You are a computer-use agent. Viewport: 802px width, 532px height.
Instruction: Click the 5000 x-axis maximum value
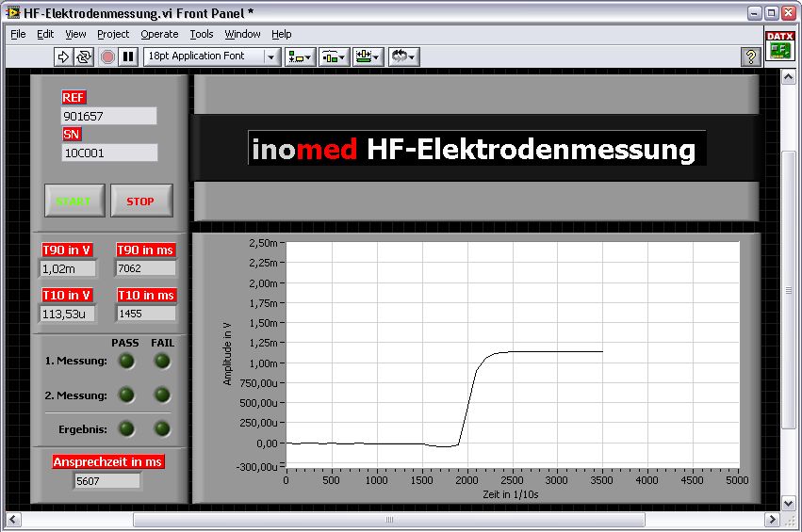737,480
